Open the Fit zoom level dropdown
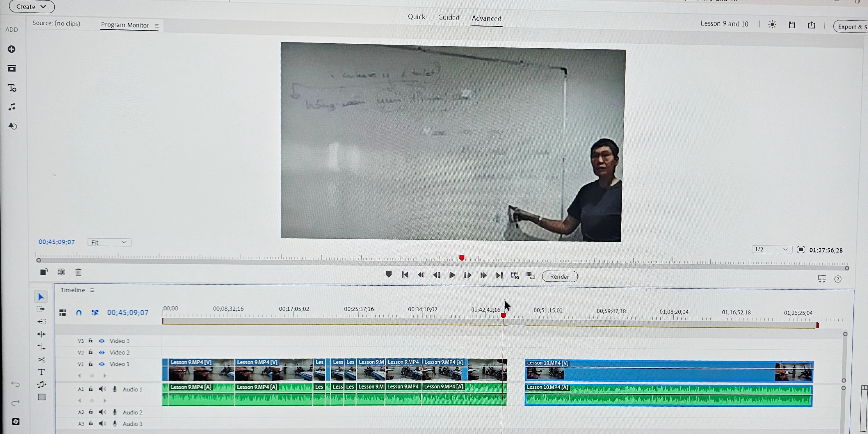 [x=109, y=242]
